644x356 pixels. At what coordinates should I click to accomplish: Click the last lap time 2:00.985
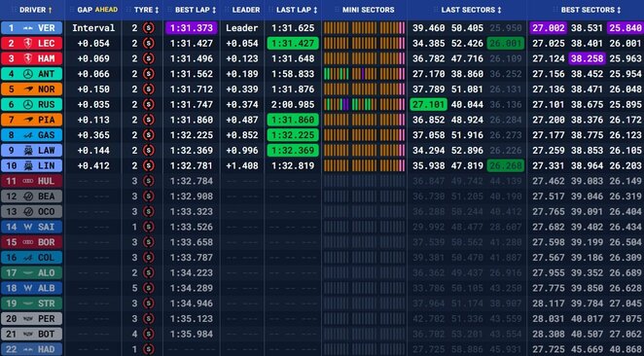[293, 104]
